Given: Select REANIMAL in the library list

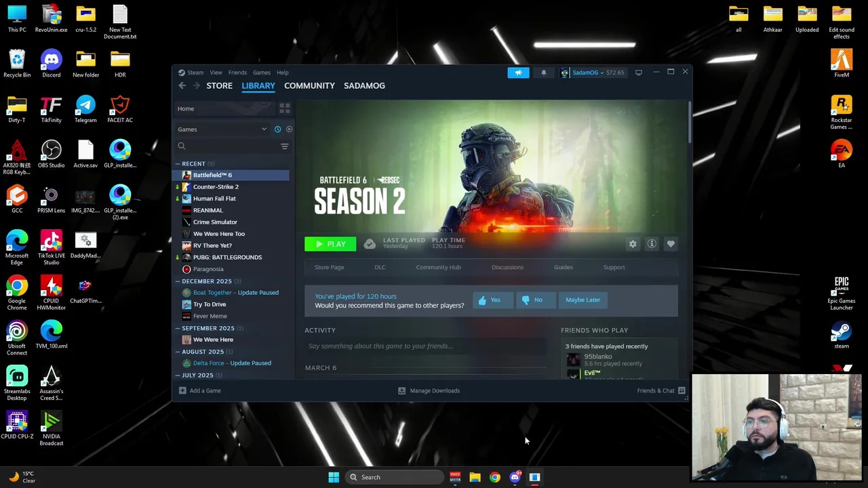Looking at the screenshot, I should pos(231,210).
